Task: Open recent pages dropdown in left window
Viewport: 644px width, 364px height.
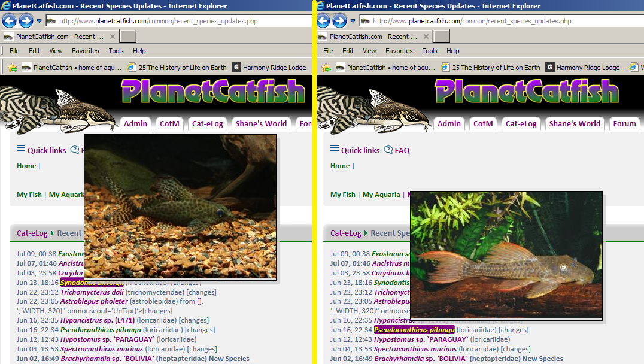Action: click(39, 20)
